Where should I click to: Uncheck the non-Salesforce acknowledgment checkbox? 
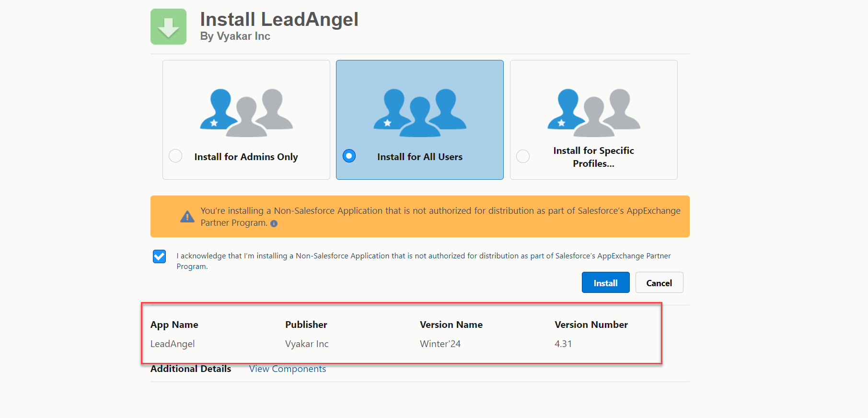pos(160,256)
